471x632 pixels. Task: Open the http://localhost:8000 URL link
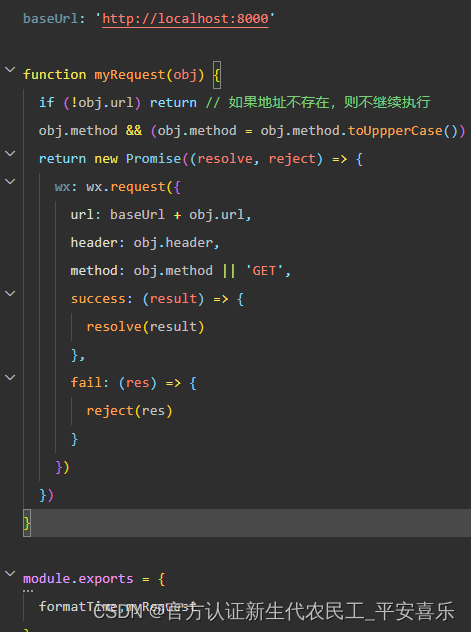185,19
